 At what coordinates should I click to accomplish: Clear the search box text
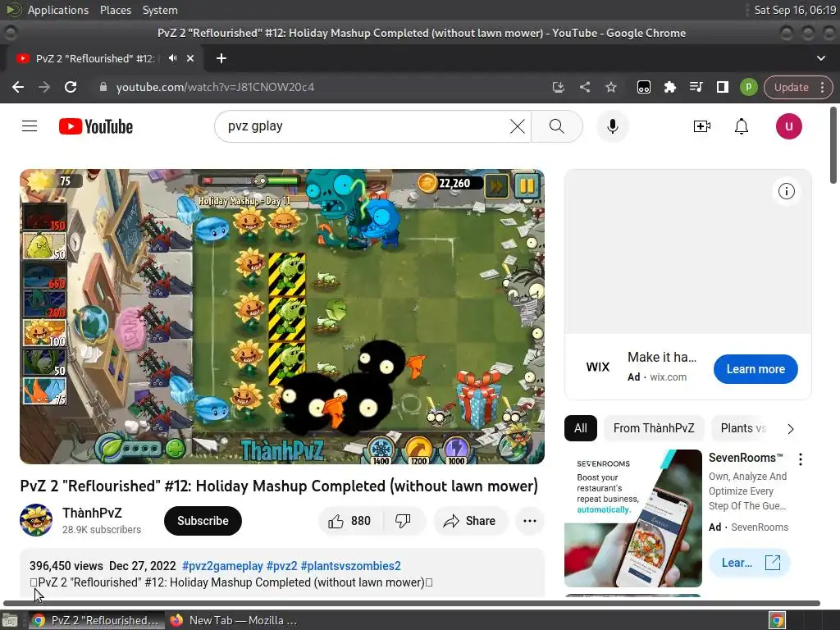517,126
